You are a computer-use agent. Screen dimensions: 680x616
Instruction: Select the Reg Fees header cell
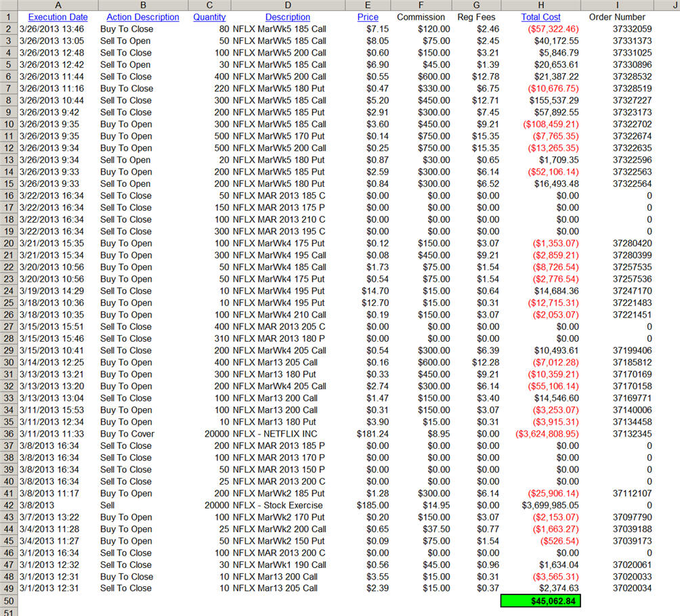pyautogui.click(x=476, y=17)
